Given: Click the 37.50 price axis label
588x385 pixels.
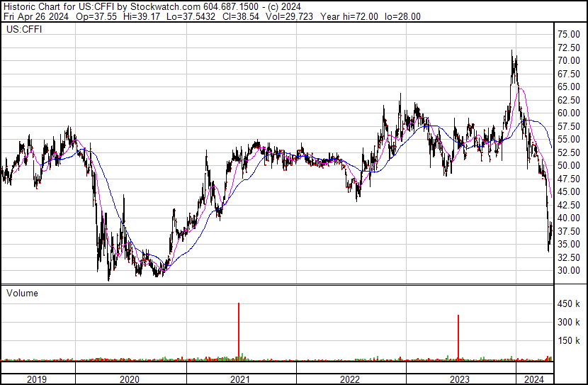Looking at the screenshot, I should click(x=569, y=231).
